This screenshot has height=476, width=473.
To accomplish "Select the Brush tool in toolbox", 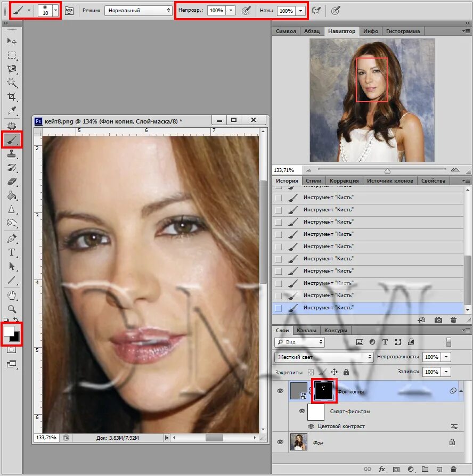I will pyautogui.click(x=12, y=140).
